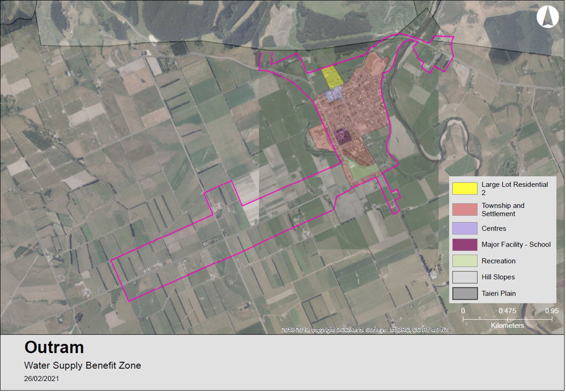Select the purple Major Facility - School swatch

465,244
